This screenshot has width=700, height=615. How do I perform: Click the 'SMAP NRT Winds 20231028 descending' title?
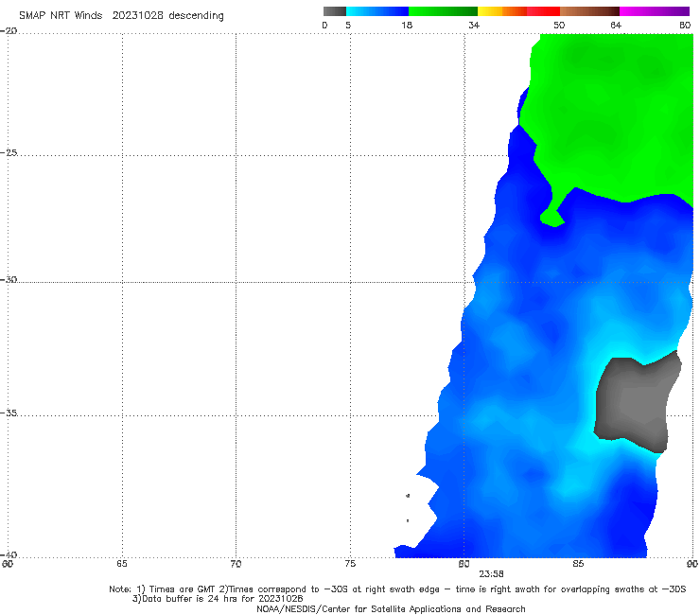pos(121,16)
